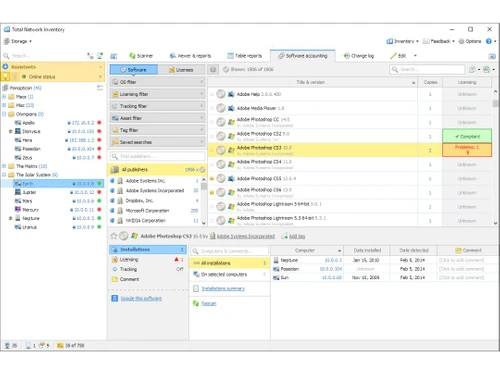
Task: Expand the Tracking filter section
Action: pos(157,106)
